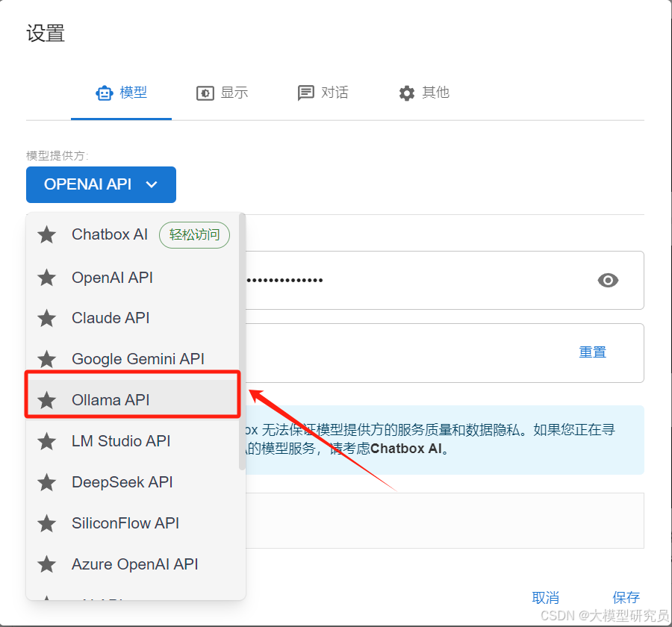
Task: Click star icon next to Azure OpenAI API
Action: pyautogui.click(x=47, y=565)
